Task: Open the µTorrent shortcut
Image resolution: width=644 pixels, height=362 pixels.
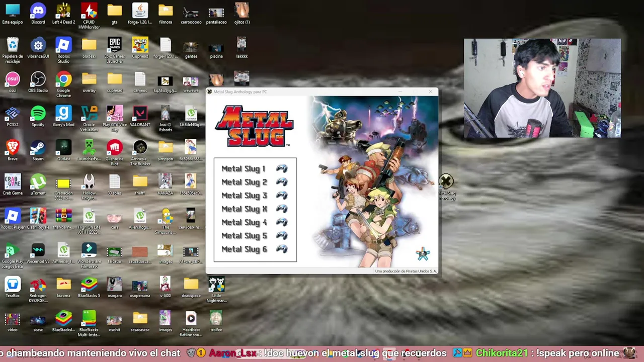Action: click(38, 185)
